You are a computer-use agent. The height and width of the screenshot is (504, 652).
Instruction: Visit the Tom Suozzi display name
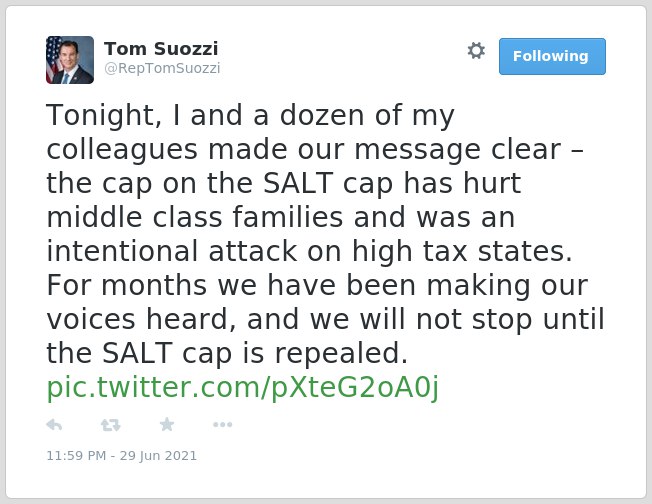tap(161, 49)
